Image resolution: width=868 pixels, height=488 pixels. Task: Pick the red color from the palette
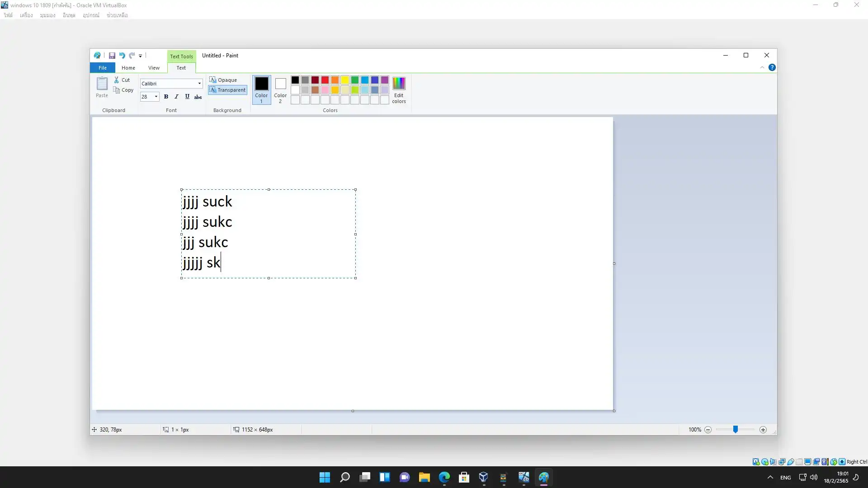[x=325, y=80]
